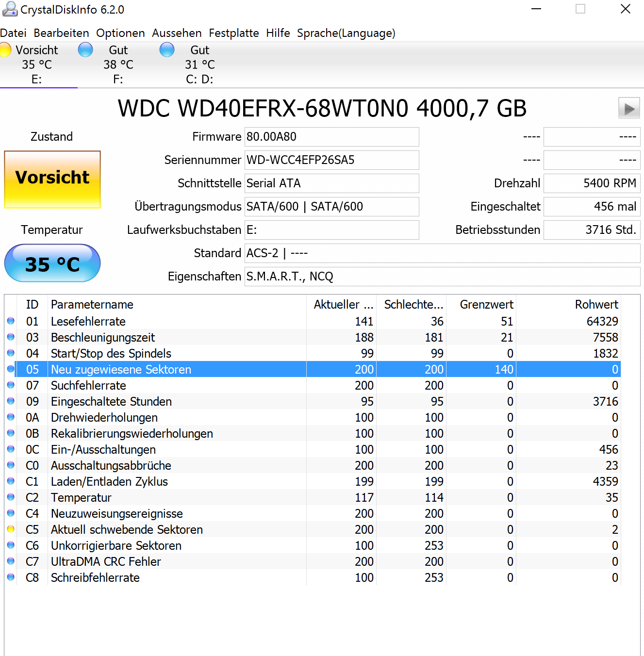Click the Seriennummer field

tap(332, 160)
